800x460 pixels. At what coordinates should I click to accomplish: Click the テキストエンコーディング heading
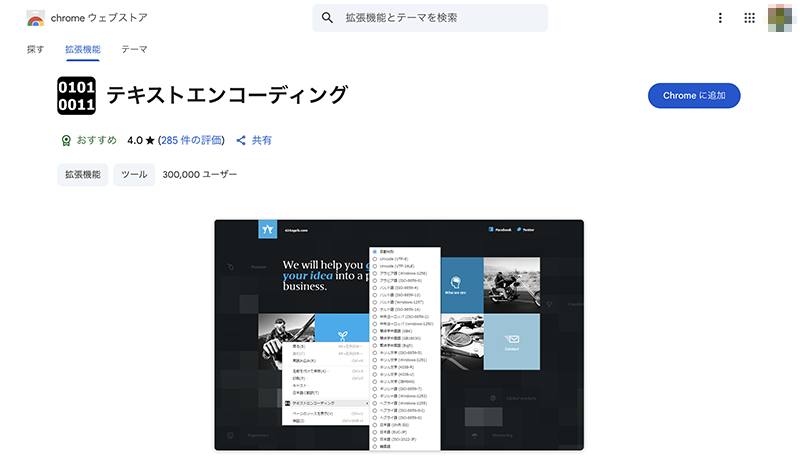[x=227, y=95]
